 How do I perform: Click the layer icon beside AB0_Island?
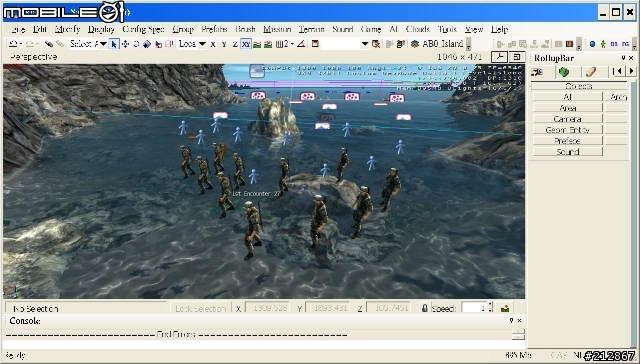pyautogui.click(x=415, y=44)
